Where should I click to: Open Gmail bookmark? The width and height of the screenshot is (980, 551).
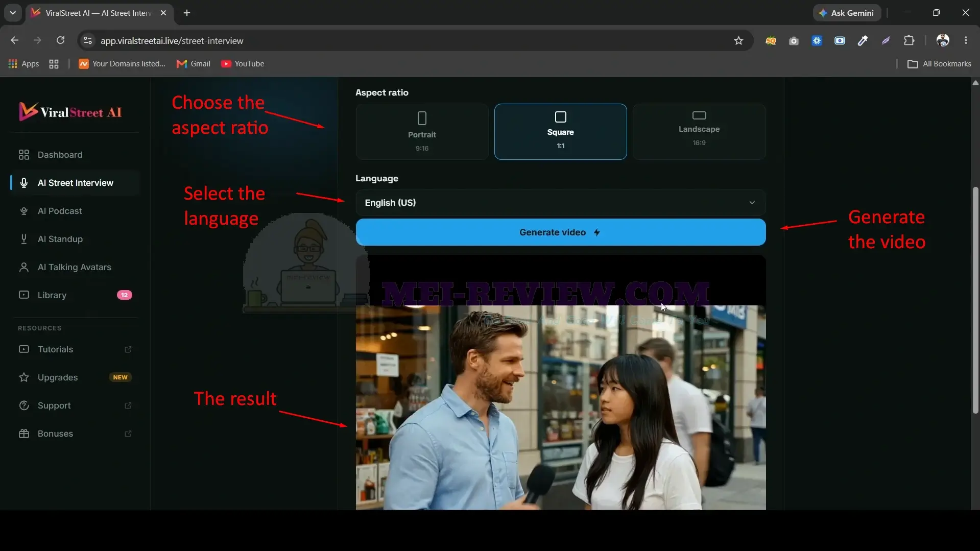193,64
